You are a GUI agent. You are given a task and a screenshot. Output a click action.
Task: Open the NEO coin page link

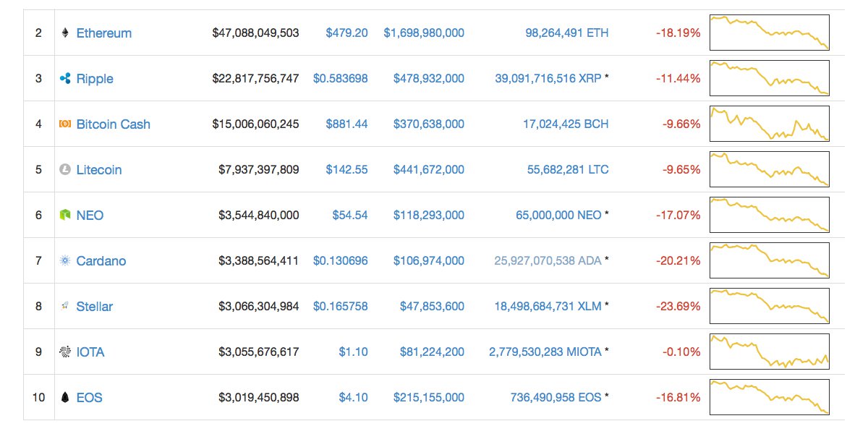click(x=90, y=215)
